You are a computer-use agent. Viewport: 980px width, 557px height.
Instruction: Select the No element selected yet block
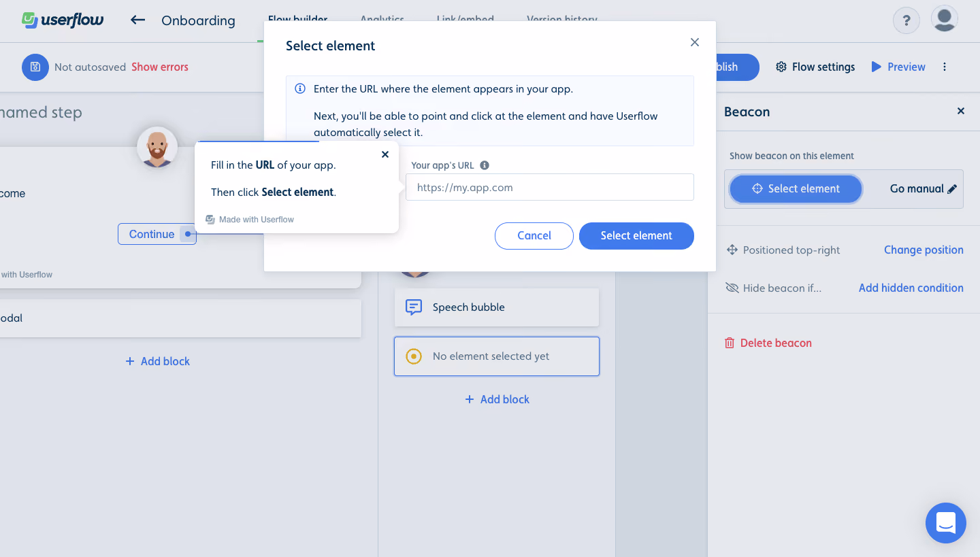coord(497,356)
